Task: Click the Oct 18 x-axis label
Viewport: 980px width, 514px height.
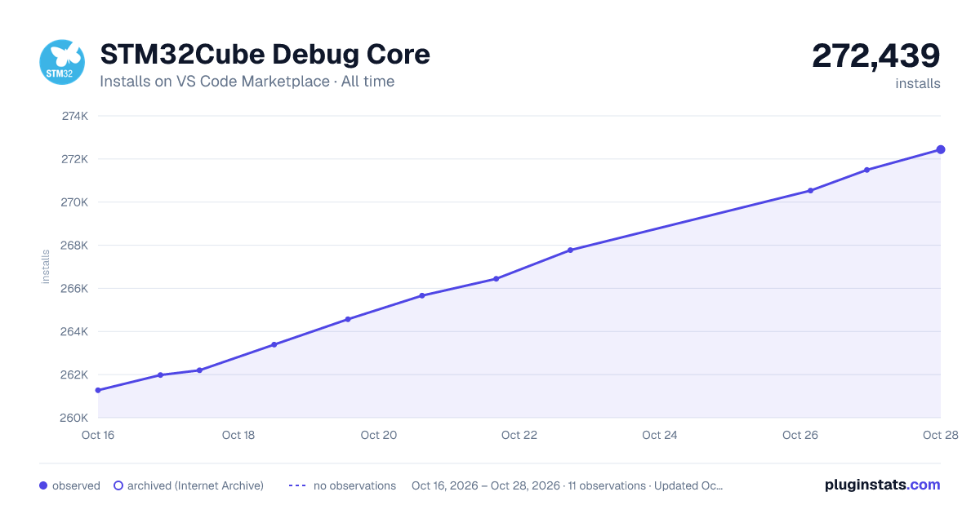Action: coord(238,435)
